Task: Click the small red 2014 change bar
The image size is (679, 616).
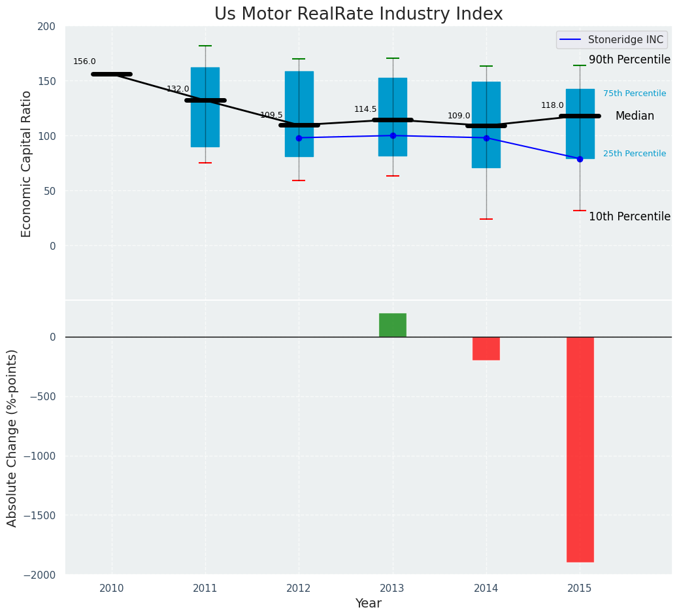Action: point(486,349)
